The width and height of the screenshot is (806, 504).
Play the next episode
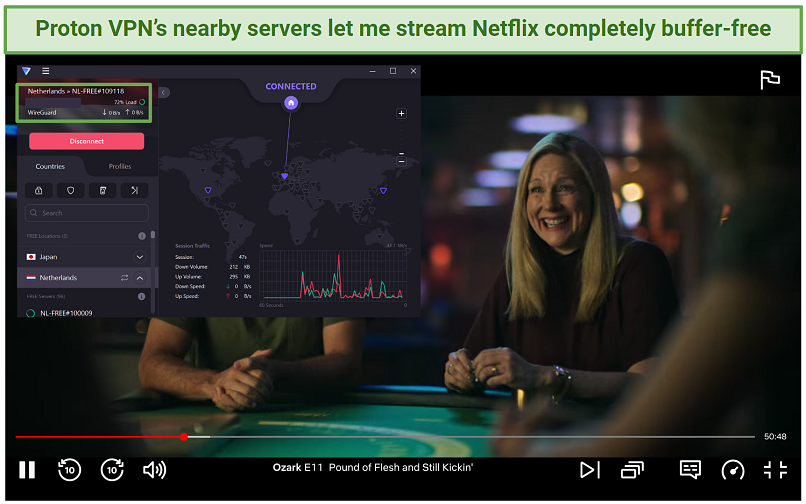590,470
